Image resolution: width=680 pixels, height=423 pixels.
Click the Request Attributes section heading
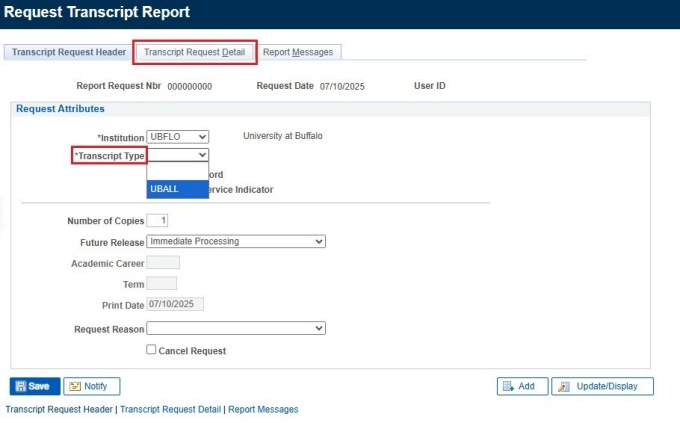pyautogui.click(x=60, y=108)
